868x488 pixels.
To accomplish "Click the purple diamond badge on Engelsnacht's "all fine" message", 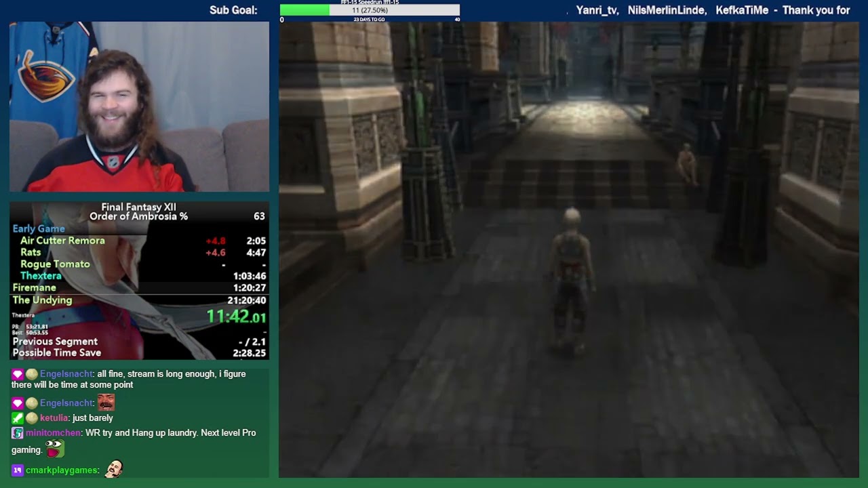I will click(18, 374).
